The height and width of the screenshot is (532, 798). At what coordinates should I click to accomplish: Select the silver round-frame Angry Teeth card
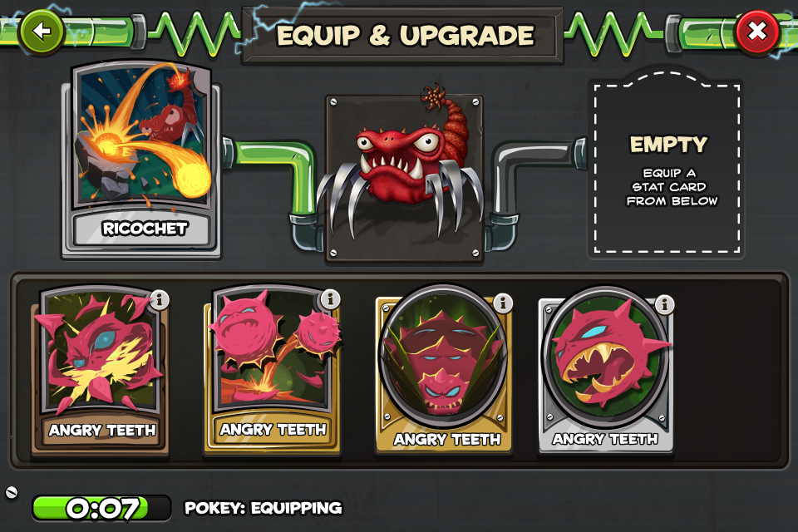point(606,371)
